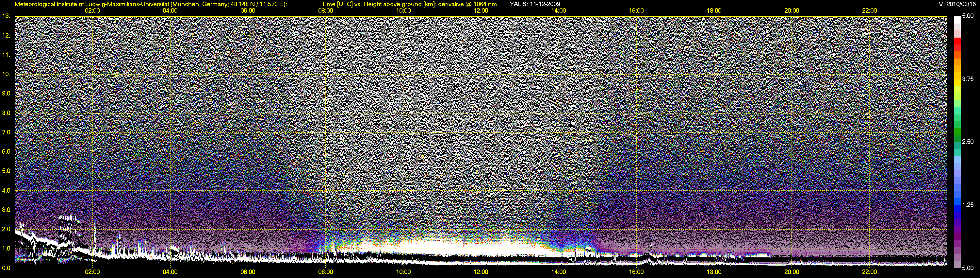Viewport: 980px width, 278px height.
Task: Click the '9.0' height axis label
Action: pyautogui.click(x=6, y=93)
